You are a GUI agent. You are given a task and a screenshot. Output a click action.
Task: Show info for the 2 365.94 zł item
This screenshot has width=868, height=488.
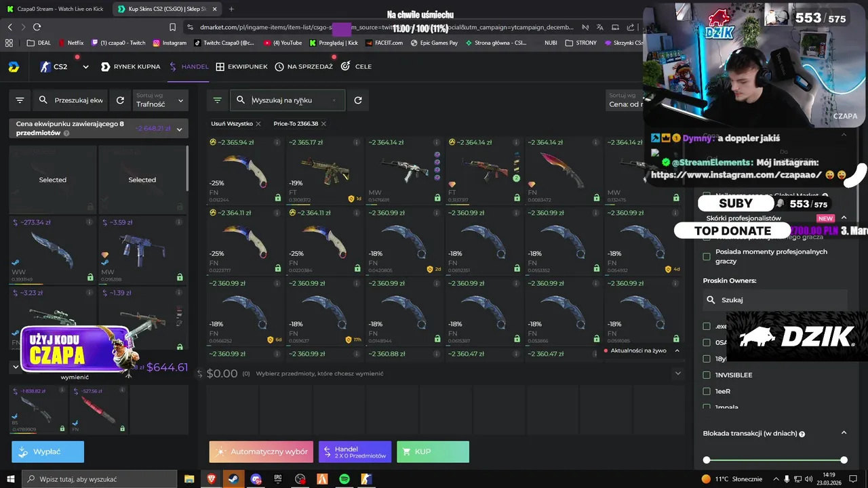tap(277, 142)
